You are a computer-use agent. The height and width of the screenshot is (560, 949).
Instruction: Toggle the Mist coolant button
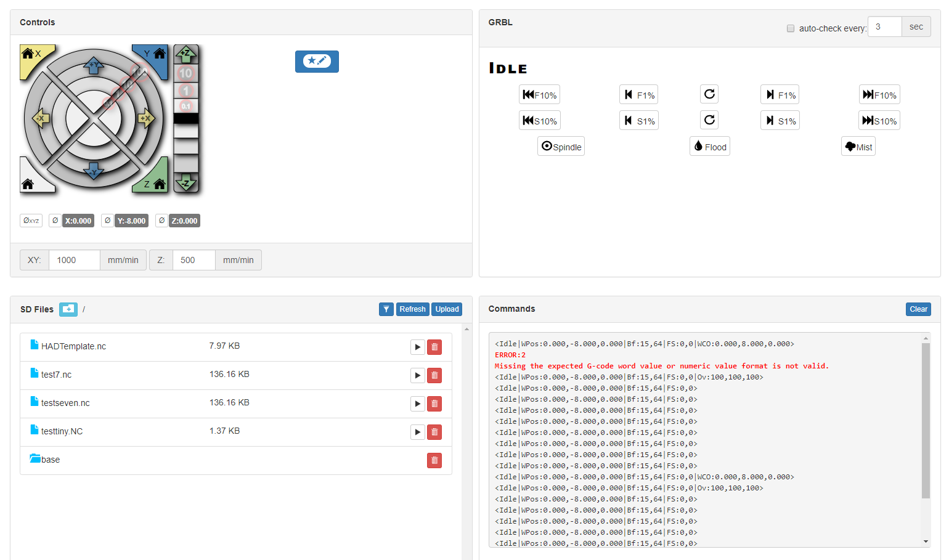point(858,147)
